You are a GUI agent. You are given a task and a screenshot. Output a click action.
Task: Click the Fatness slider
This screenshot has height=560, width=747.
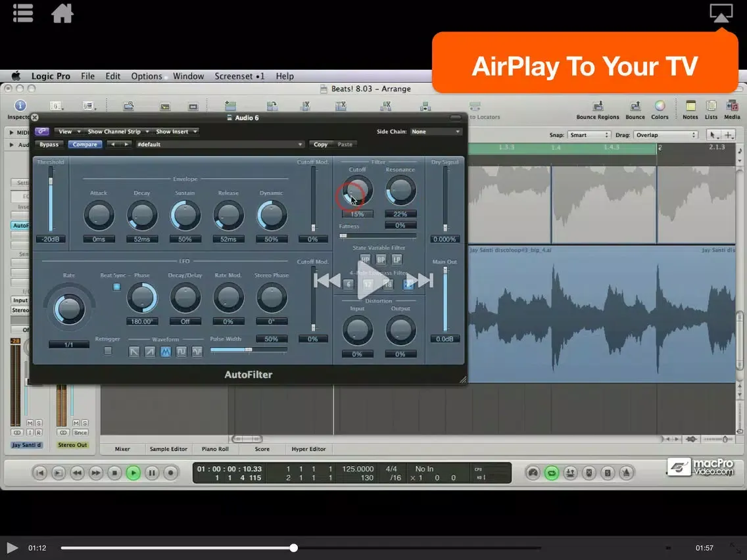pyautogui.click(x=377, y=235)
